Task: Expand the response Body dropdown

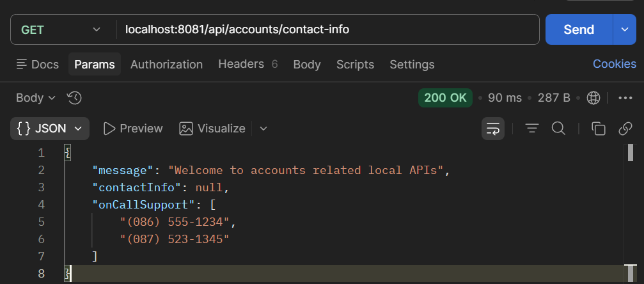Action: pyautogui.click(x=36, y=98)
